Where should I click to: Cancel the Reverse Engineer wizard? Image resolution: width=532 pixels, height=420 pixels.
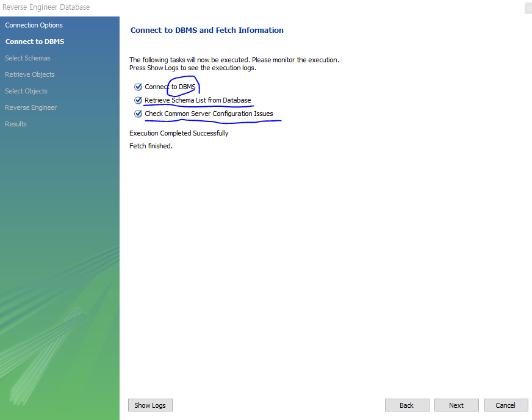pos(506,405)
